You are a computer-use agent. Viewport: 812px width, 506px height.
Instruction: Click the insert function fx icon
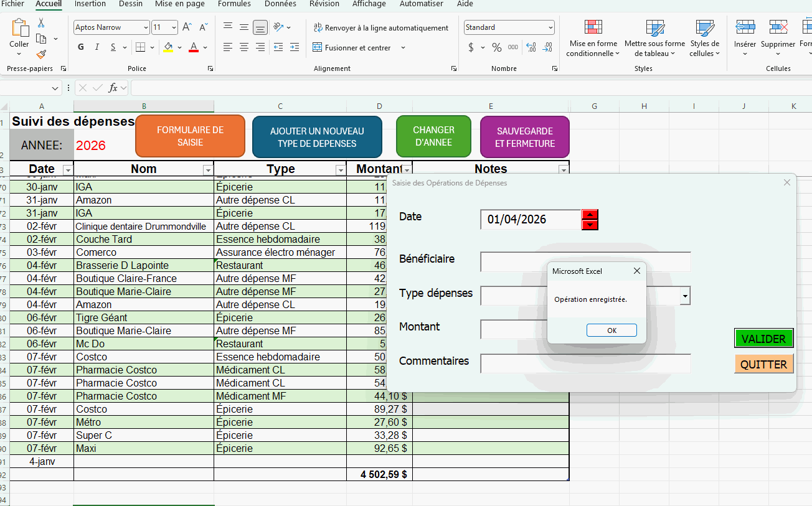click(113, 88)
